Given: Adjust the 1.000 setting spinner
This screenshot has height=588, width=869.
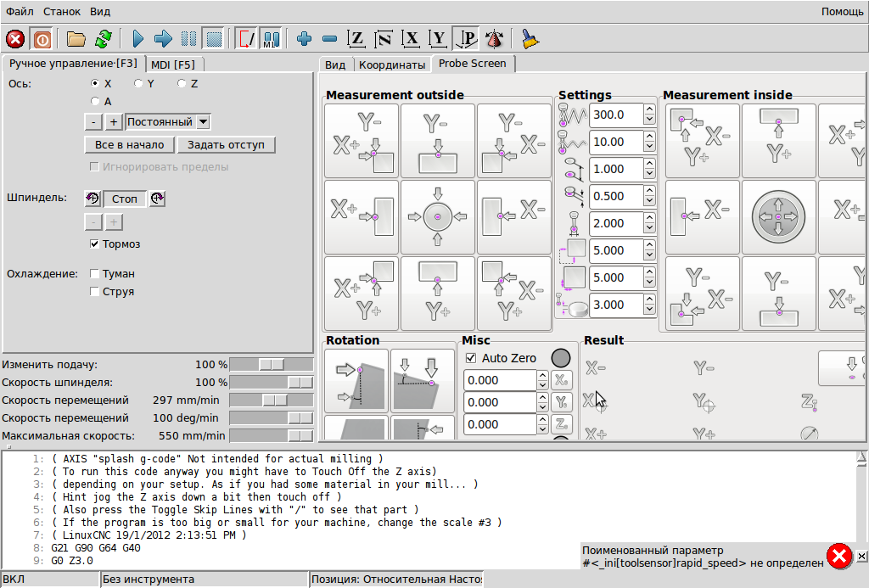Looking at the screenshot, I should (649, 169).
